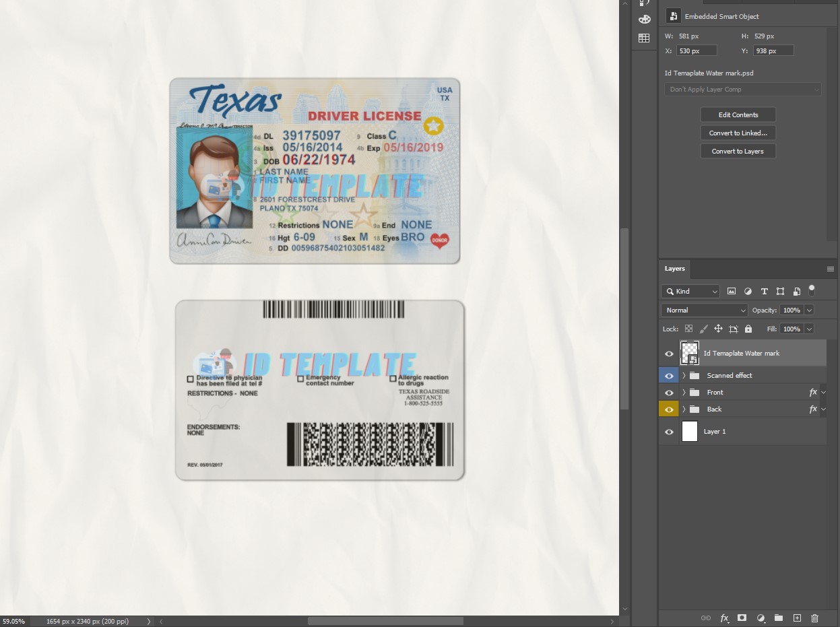Lock all padlock icon
Viewport: 840px width, 627px height.
pos(748,329)
